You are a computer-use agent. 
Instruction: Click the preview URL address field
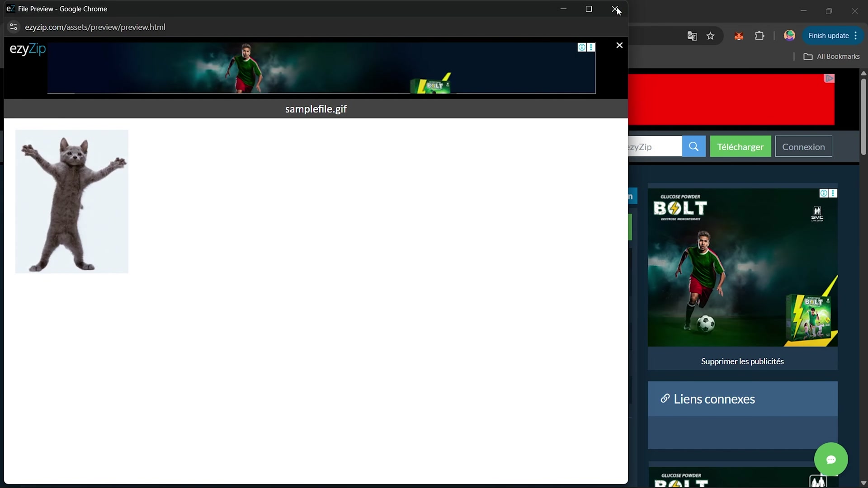[x=95, y=27]
